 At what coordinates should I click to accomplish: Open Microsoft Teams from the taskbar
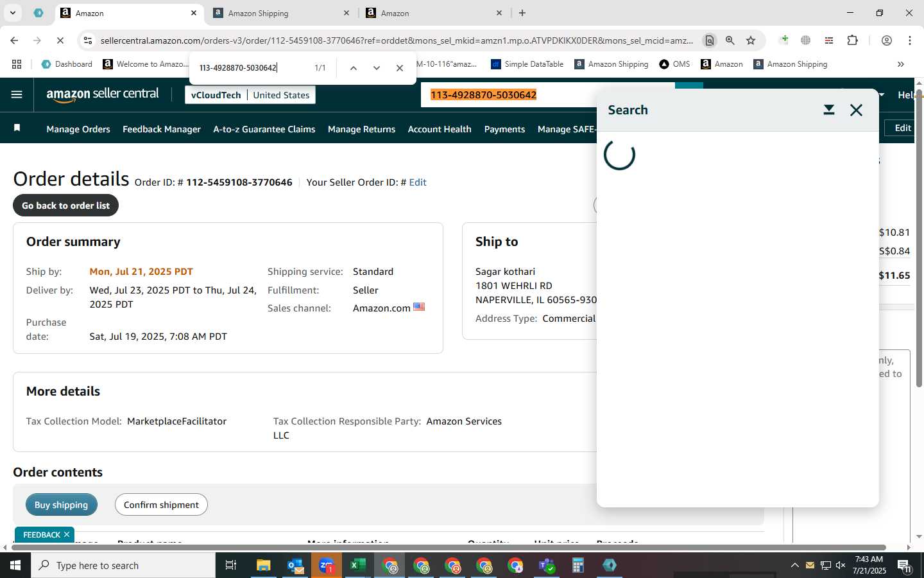click(547, 565)
